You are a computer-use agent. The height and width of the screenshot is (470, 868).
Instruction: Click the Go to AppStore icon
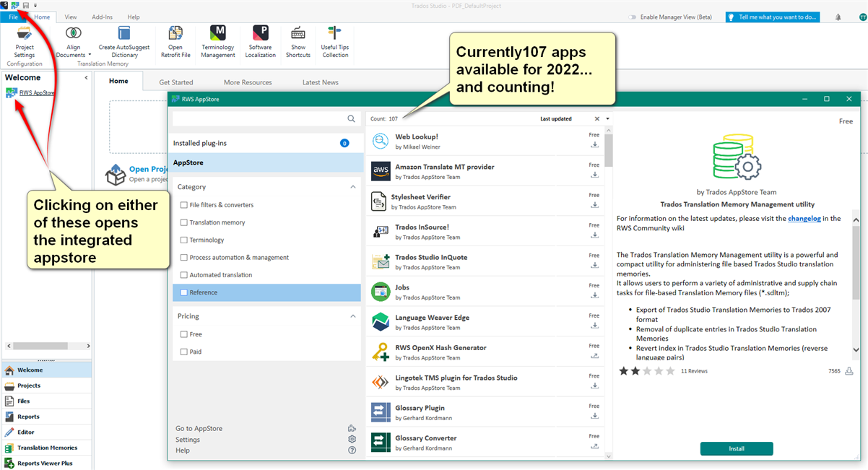(x=352, y=428)
